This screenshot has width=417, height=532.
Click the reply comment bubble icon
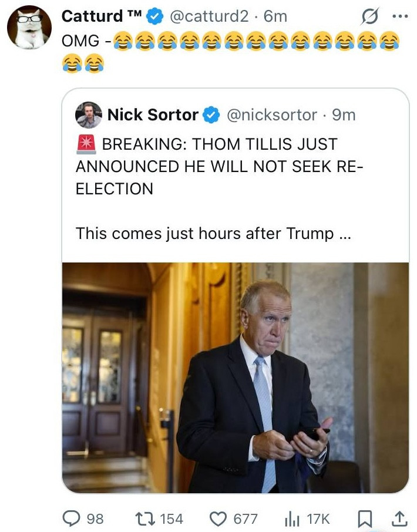[x=72, y=518]
